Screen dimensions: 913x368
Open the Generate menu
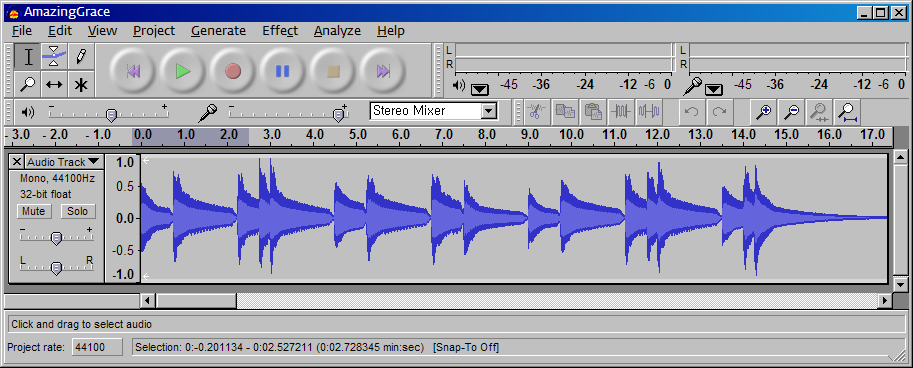(218, 31)
